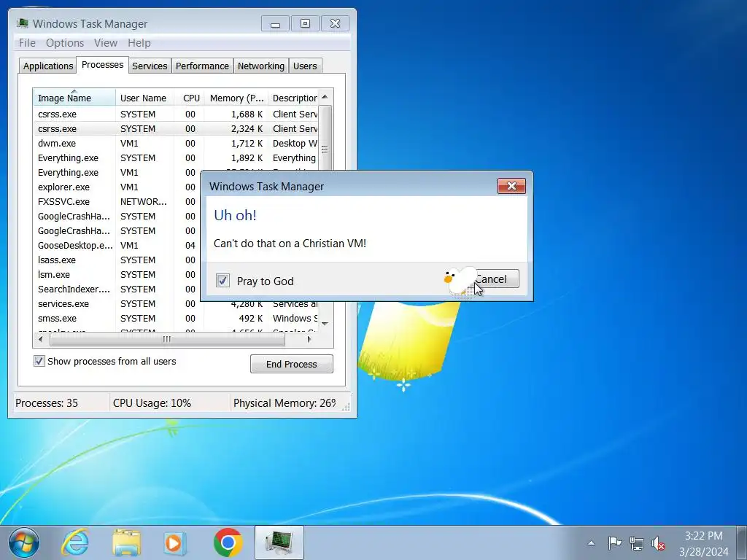
Task: Close the Uh oh dialog
Action: [511, 186]
